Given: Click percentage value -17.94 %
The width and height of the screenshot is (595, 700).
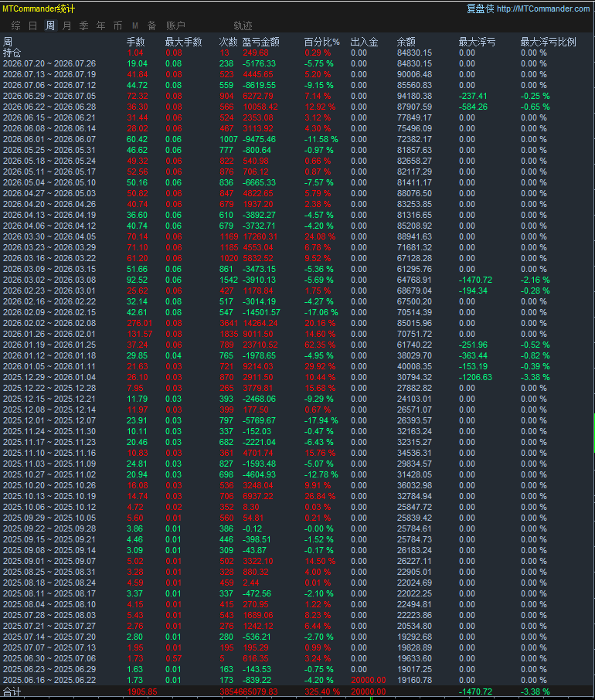Looking at the screenshot, I should [x=321, y=420].
